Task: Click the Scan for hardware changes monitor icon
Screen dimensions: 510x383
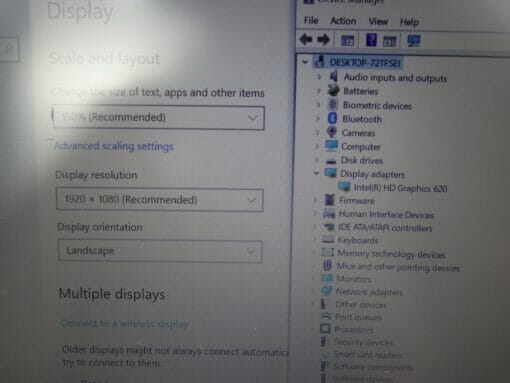Action: [414, 41]
